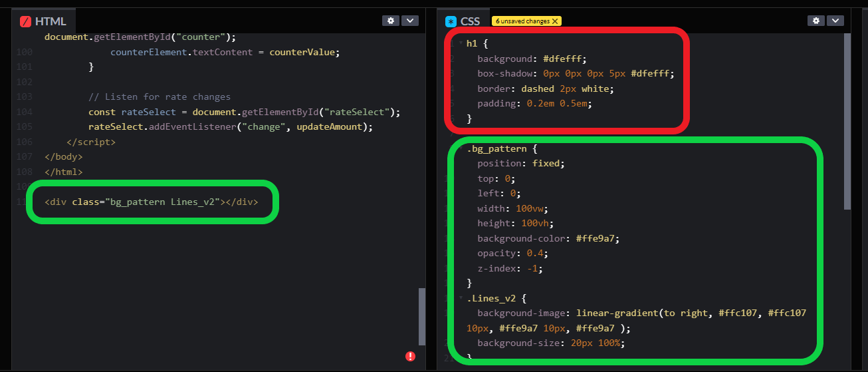
Task: Click the box-shadow declaration line
Action: click(576, 73)
